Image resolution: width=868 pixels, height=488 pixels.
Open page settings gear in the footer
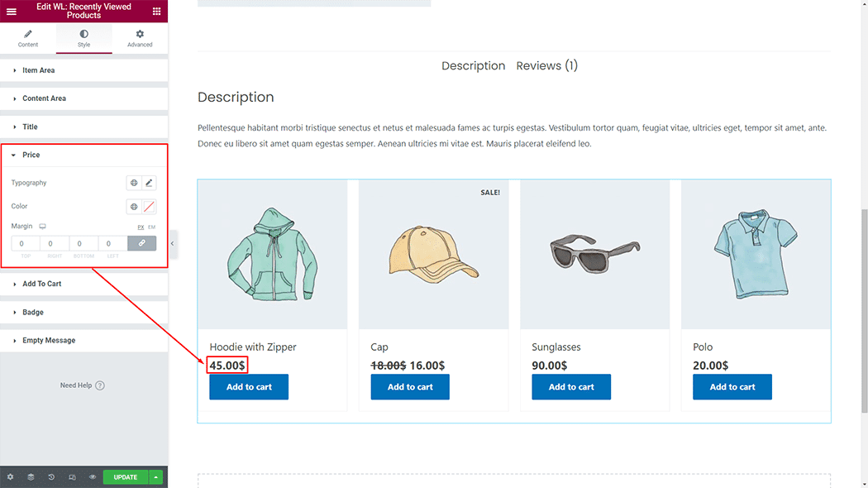(x=10, y=477)
